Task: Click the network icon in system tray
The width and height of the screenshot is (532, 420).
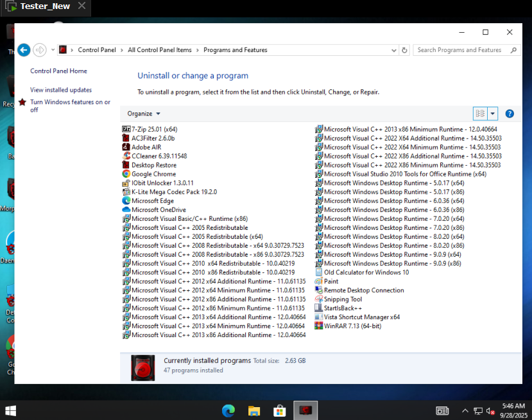Action: coord(478,411)
